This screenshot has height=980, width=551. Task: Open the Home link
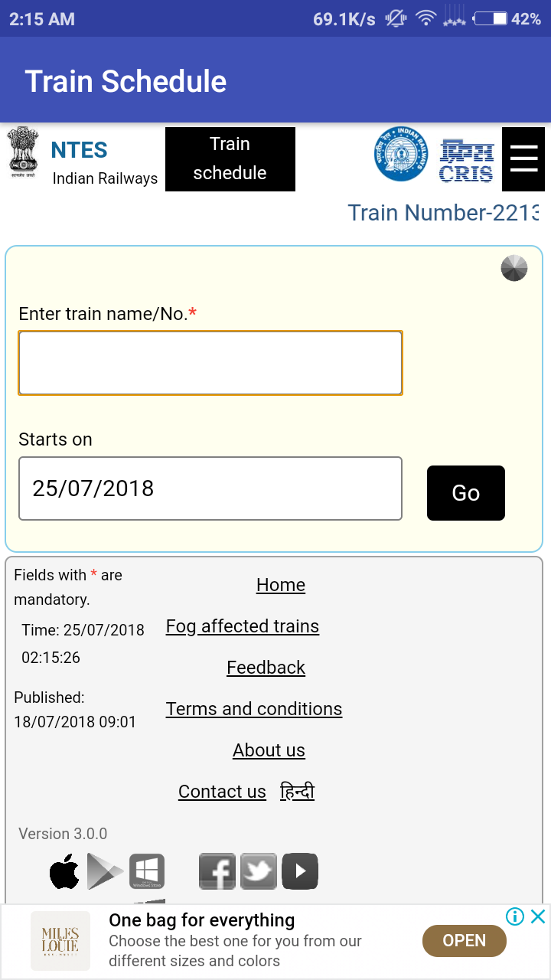(x=281, y=585)
